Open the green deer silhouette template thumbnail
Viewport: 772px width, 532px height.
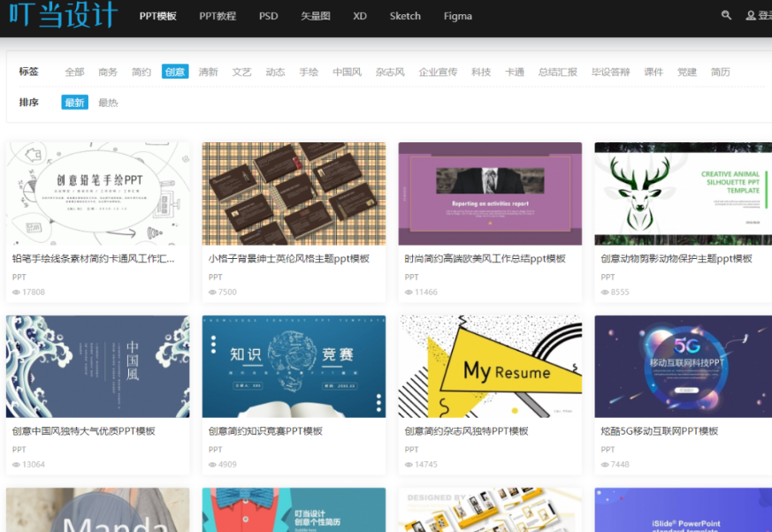(685, 194)
